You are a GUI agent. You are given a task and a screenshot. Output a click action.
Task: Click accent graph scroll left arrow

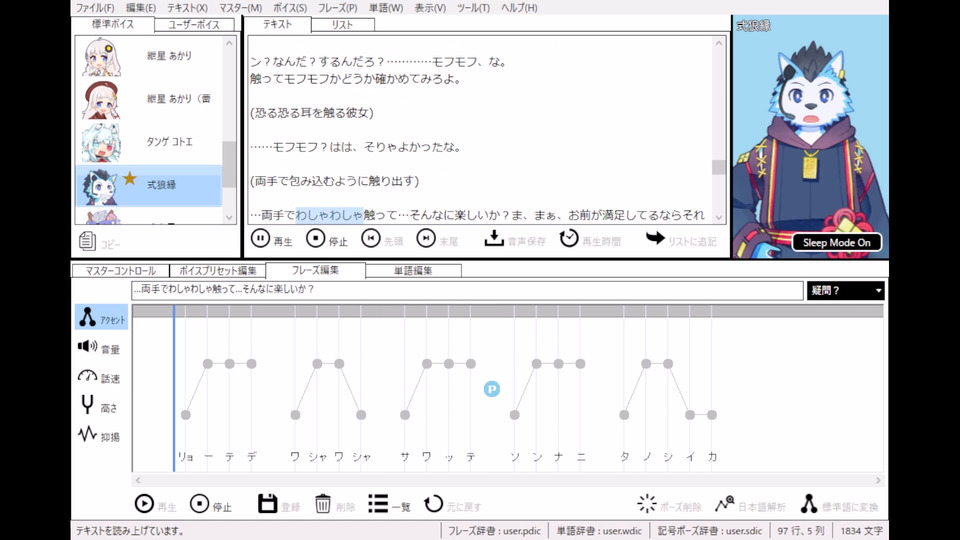[138, 481]
